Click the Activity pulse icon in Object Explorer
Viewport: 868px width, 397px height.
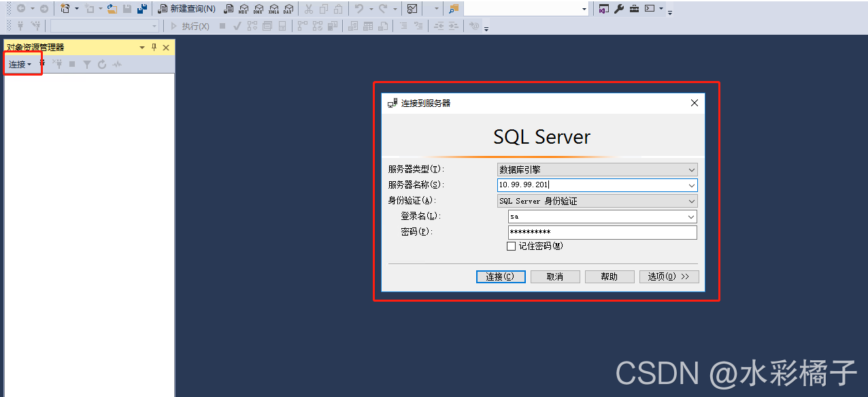(117, 64)
